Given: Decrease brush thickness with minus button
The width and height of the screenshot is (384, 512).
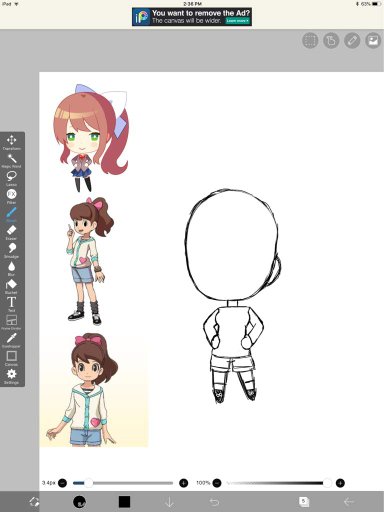Looking at the screenshot, I should click(x=62, y=483).
